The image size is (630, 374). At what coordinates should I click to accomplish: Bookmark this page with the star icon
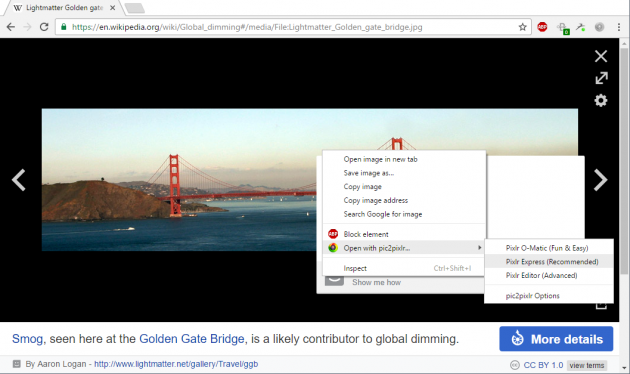tap(522, 27)
